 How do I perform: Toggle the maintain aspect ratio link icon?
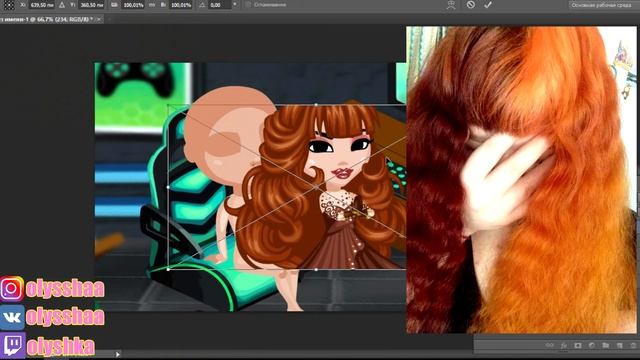pos(152,5)
